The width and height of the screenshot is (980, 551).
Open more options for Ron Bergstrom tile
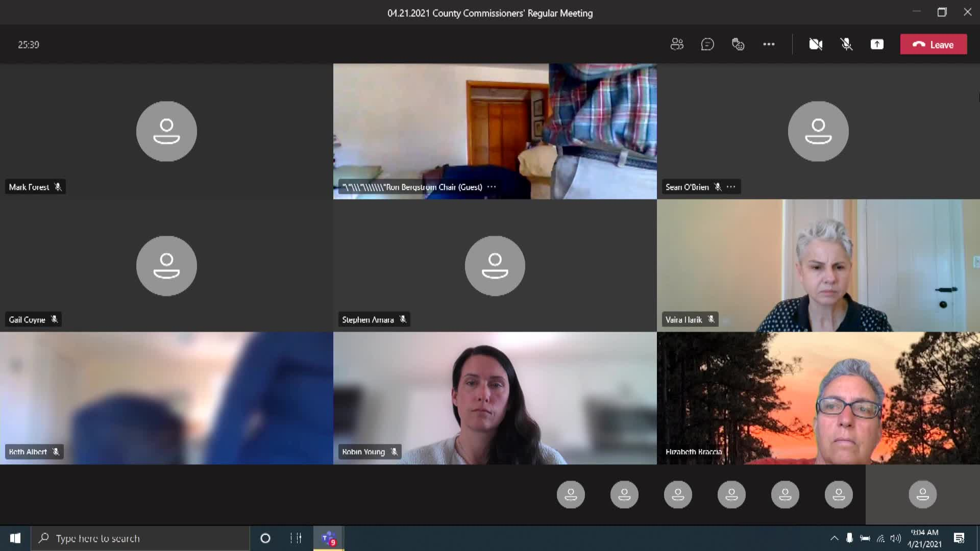(x=492, y=187)
